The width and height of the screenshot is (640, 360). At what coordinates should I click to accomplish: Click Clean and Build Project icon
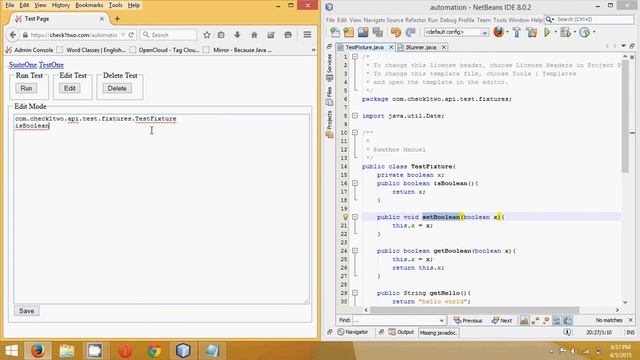(x=532, y=32)
